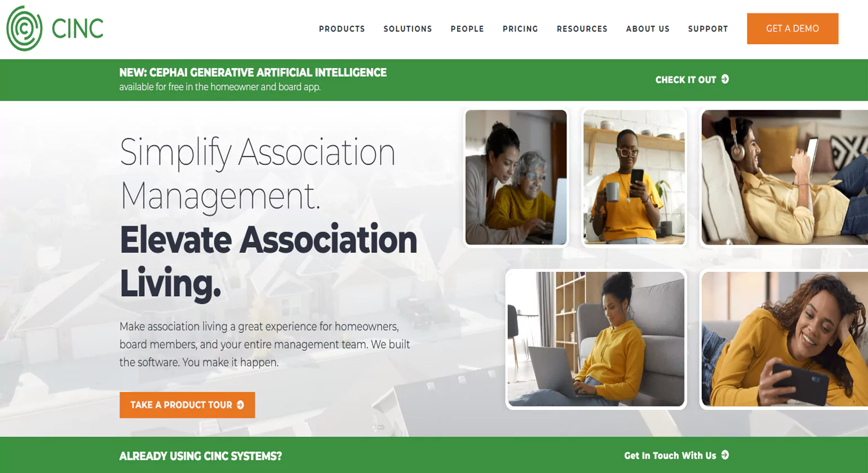This screenshot has width=868, height=473.
Task: Open the Solutions menu
Action: [x=408, y=29]
